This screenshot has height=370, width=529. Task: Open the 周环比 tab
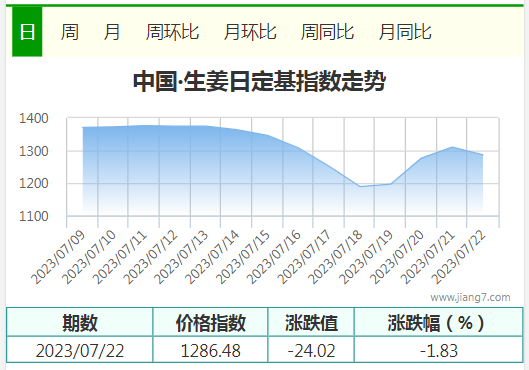point(172,32)
